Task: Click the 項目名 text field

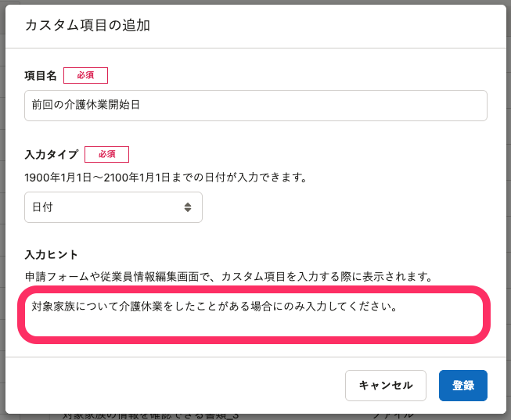Action: pyautogui.click(x=255, y=105)
